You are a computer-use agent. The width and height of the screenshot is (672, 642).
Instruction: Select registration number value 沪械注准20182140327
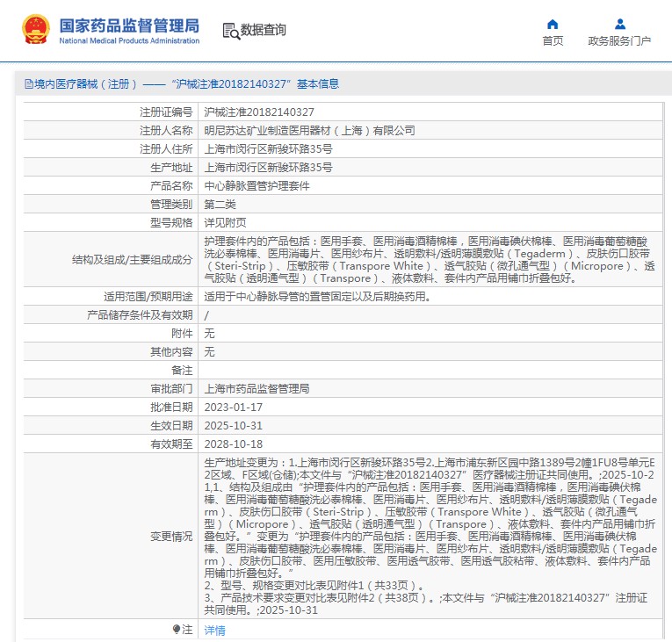coord(259,112)
